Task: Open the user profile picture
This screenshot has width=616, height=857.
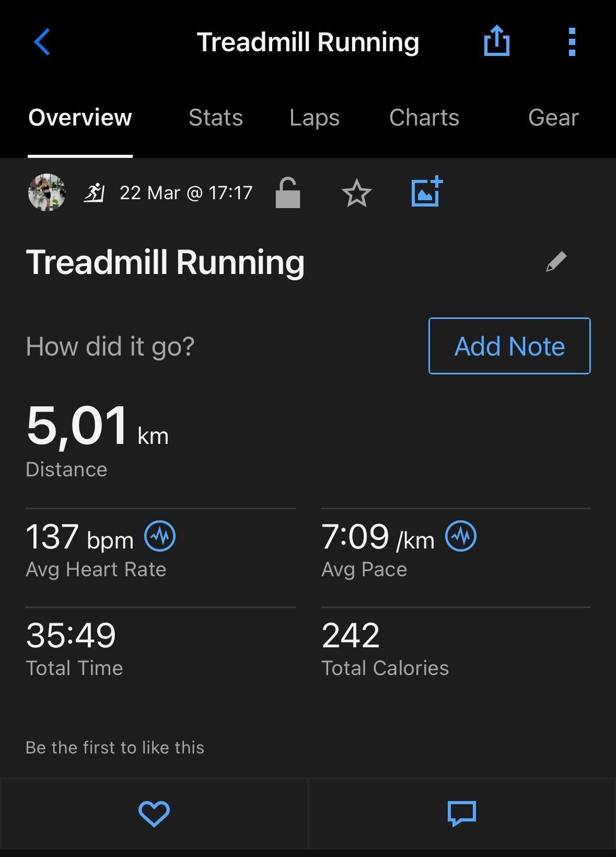Action: 47,192
